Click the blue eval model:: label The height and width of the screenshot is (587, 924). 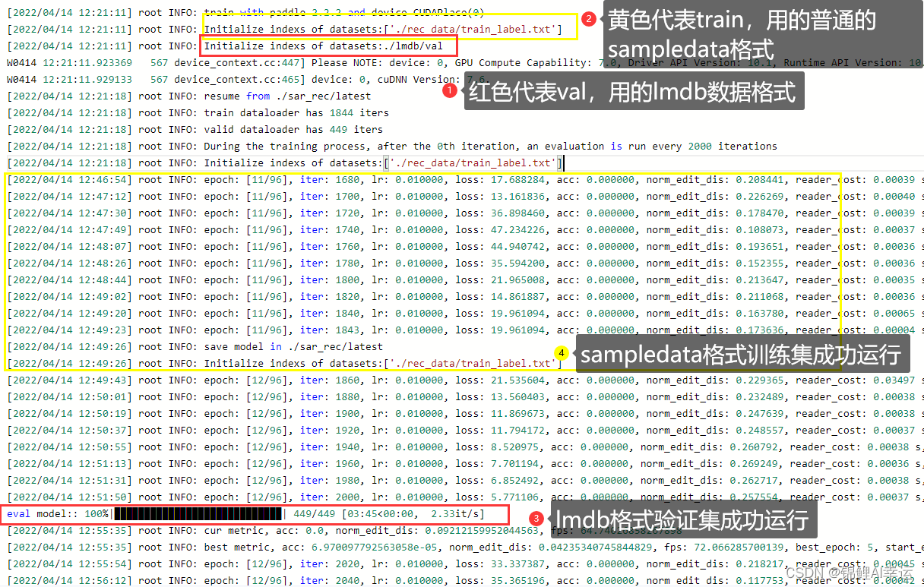click(40, 514)
